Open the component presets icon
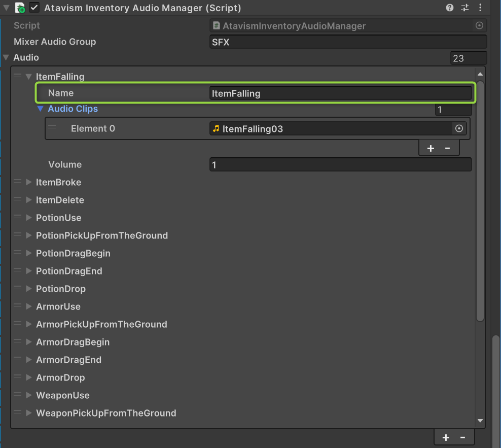 tap(465, 8)
